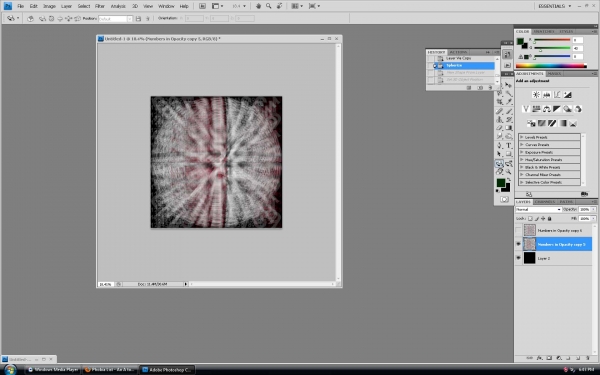Toggle the history brush source for Layer Via Copy
600x375 pixels.
coord(431,59)
